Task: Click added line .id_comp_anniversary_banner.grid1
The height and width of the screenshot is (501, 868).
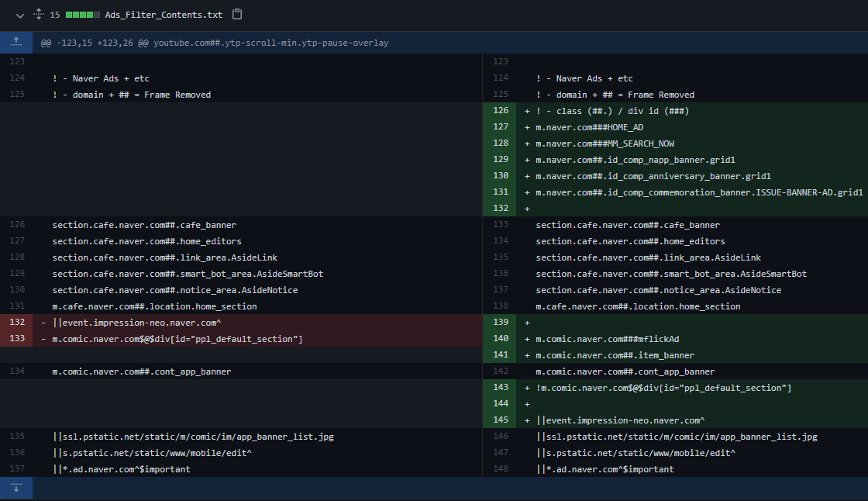Action: pos(653,176)
